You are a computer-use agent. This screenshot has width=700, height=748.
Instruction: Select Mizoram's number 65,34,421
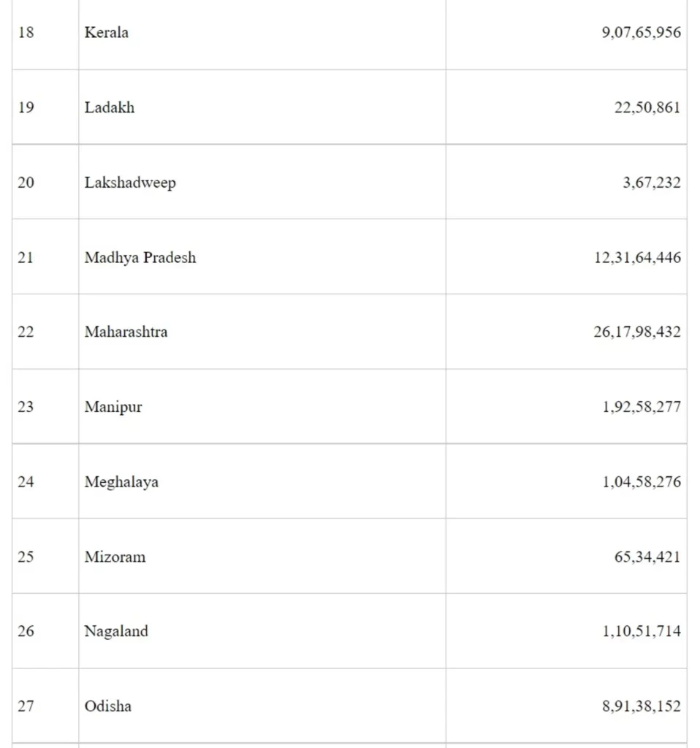click(x=647, y=557)
